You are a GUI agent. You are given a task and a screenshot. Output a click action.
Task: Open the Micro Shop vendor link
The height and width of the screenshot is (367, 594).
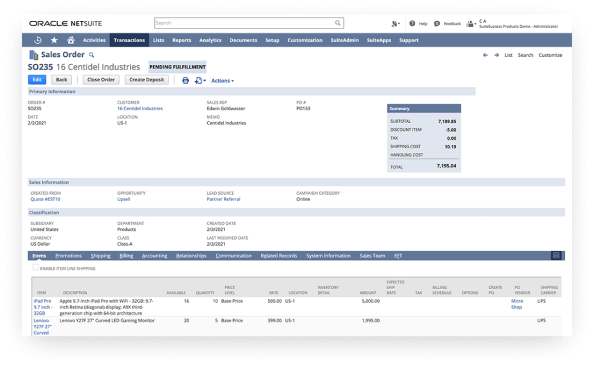click(517, 304)
